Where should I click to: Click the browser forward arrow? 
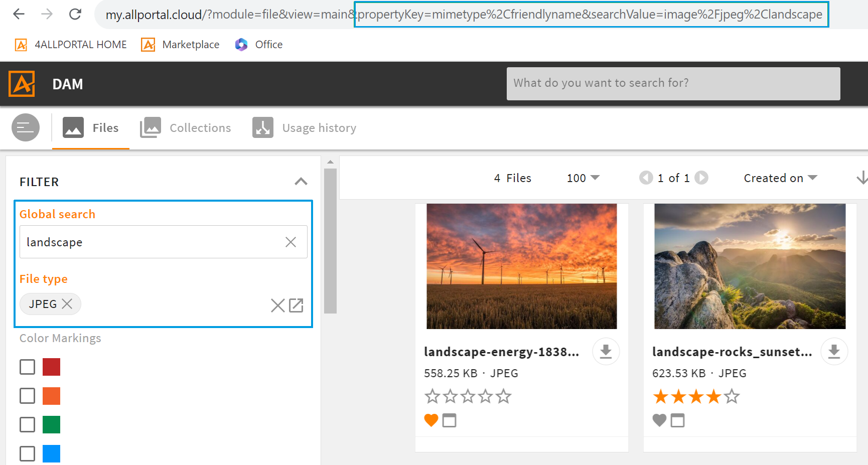(x=47, y=14)
